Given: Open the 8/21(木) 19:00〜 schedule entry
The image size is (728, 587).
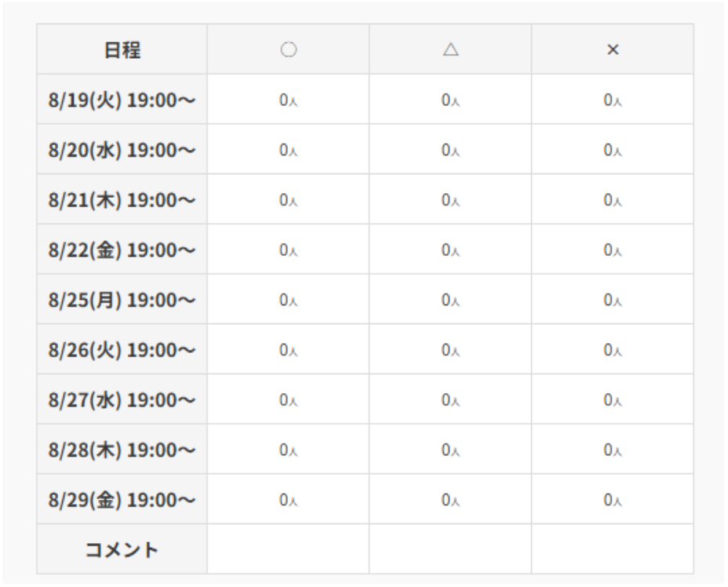Looking at the screenshot, I should [122, 200].
